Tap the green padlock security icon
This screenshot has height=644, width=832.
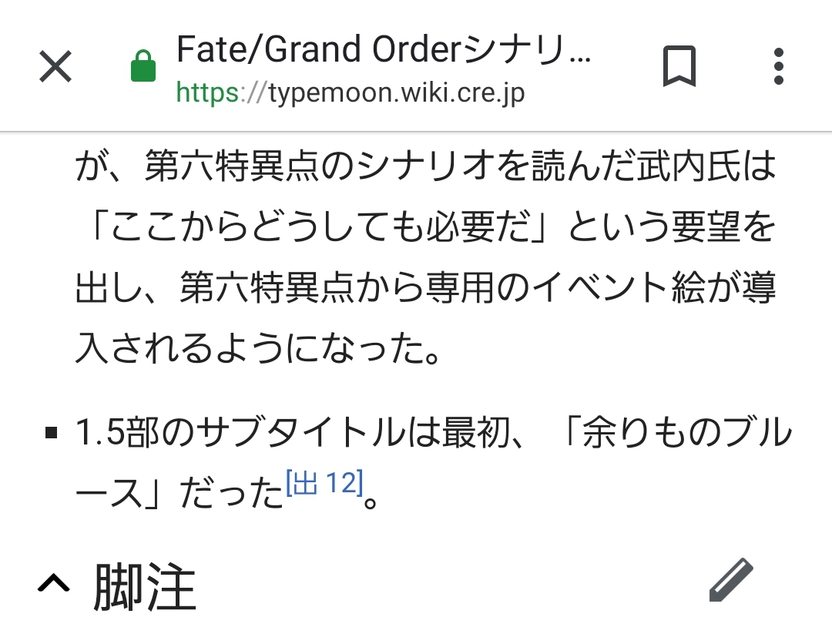pos(143,66)
